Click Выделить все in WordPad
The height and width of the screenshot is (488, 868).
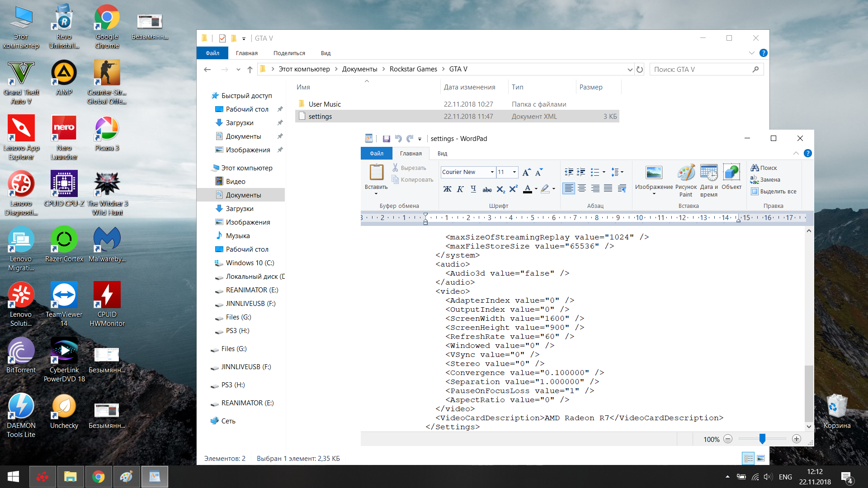pos(774,191)
